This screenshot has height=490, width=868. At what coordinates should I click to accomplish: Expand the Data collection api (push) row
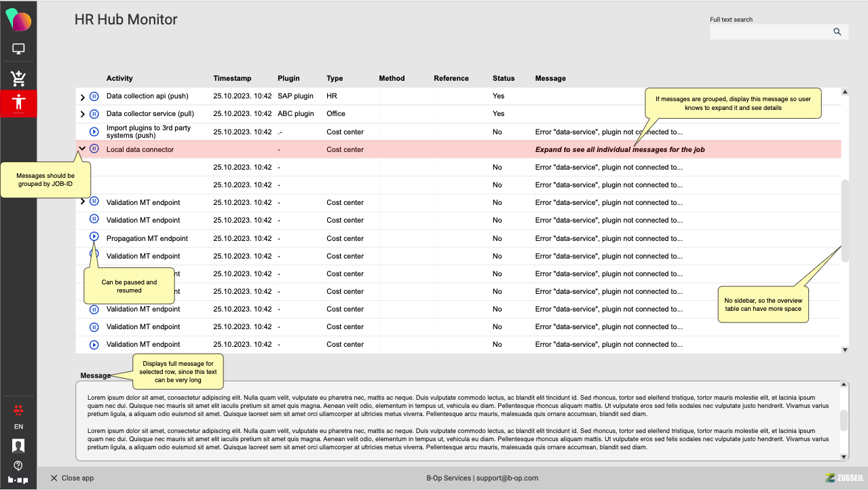tap(83, 96)
